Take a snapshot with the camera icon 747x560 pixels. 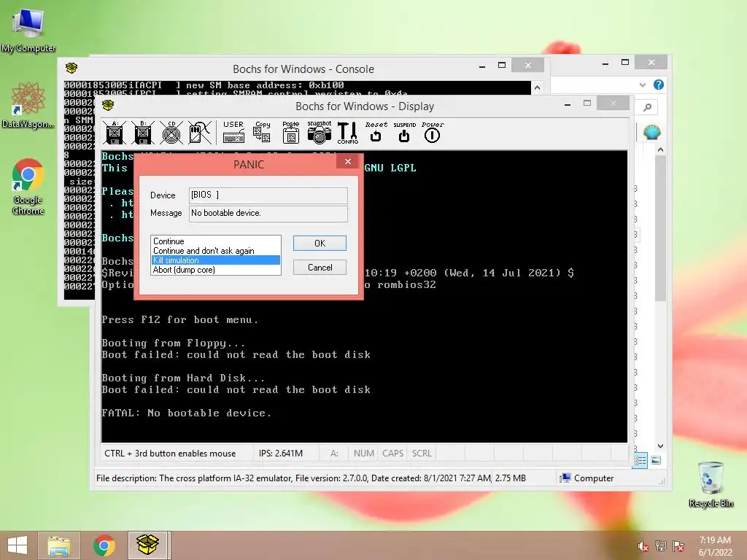[x=320, y=132]
